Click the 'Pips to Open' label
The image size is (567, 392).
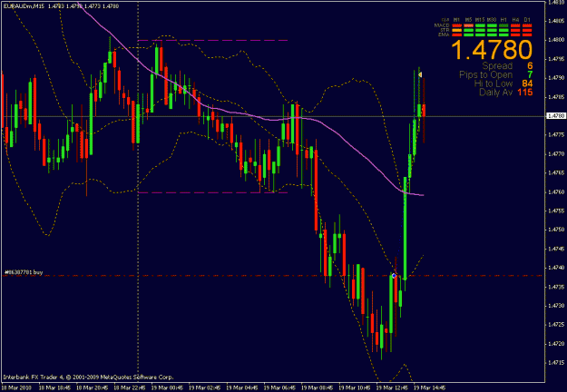point(485,74)
